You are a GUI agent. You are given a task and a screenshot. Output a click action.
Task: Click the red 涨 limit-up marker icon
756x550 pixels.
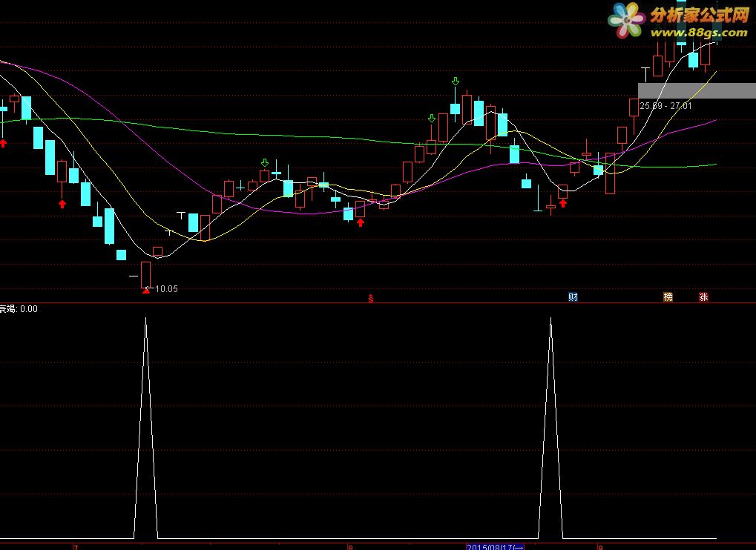point(703,296)
